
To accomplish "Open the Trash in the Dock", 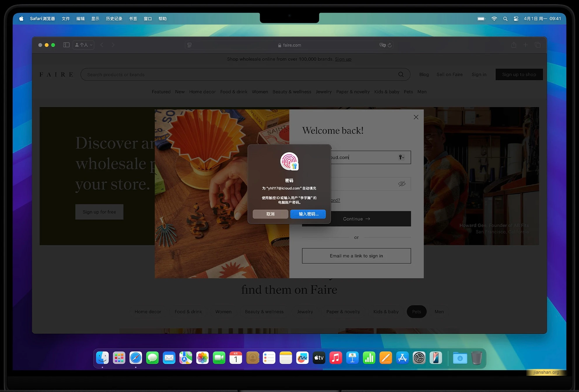I will point(477,358).
